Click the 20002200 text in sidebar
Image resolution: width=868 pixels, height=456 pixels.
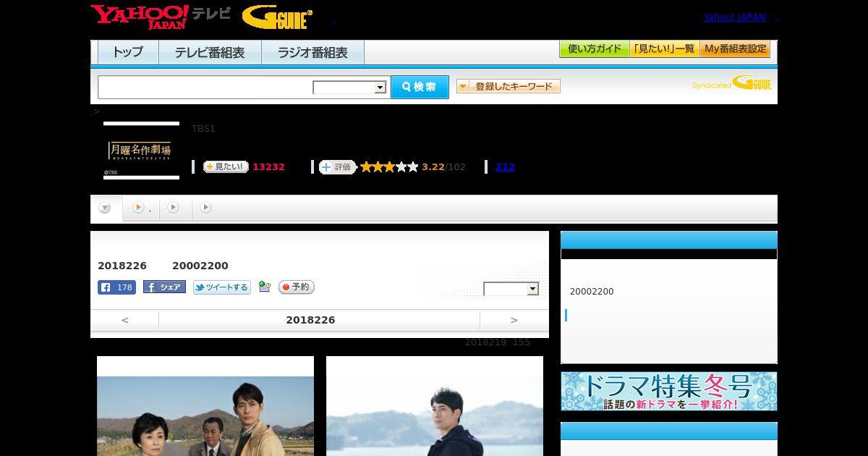tap(592, 292)
